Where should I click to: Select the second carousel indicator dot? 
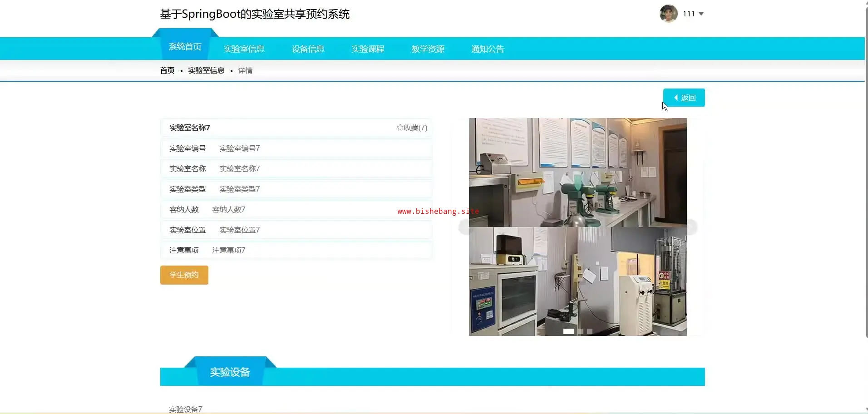[580, 331]
